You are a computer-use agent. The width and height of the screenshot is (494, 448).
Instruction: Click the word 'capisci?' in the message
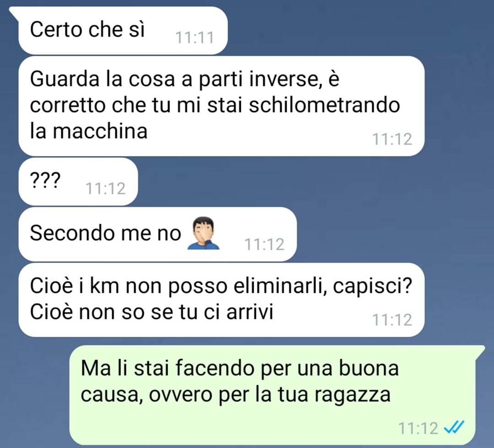[373, 286]
